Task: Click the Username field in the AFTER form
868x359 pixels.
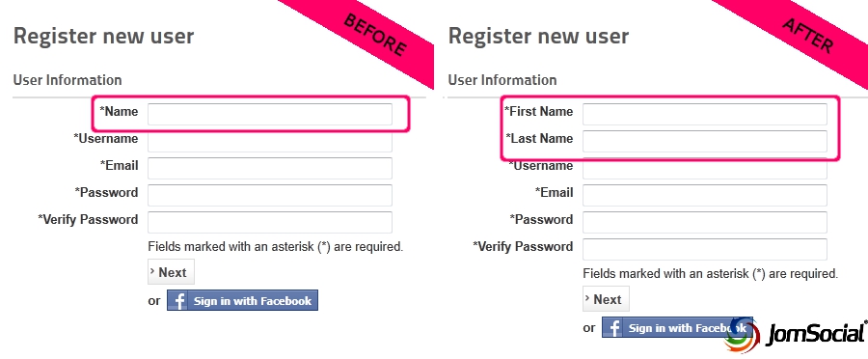Action: coord(705,169)
